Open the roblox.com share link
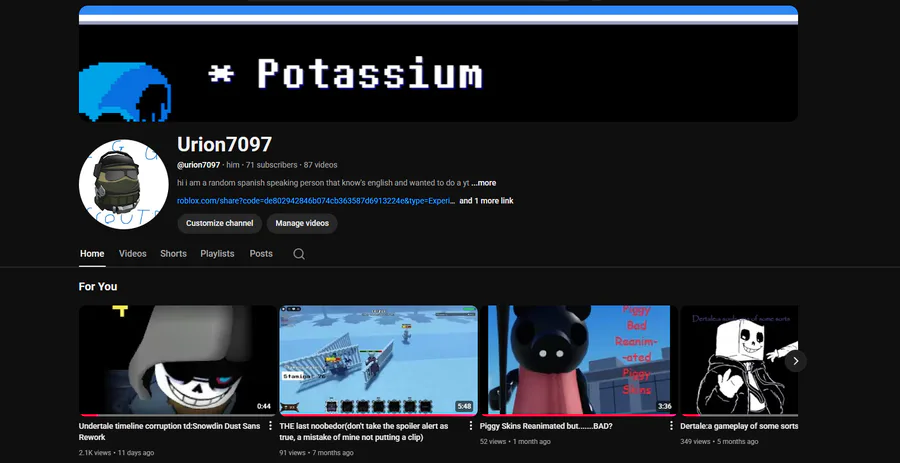The image size is (900, 463). [x=316, y=201]
